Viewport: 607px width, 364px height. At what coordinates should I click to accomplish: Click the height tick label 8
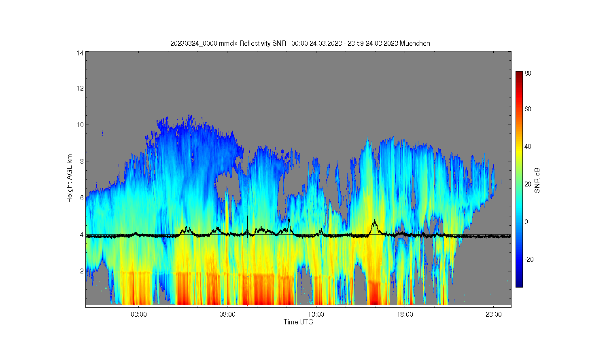[x=82, y=161]
